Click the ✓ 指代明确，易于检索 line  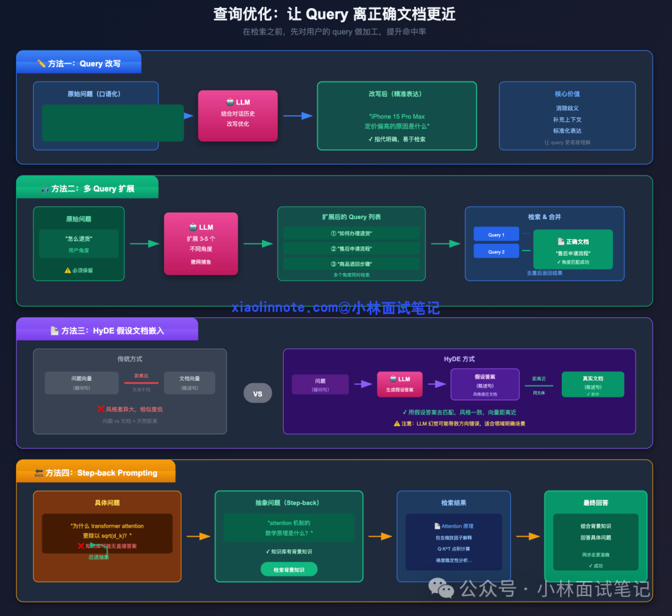coord(397,139)
